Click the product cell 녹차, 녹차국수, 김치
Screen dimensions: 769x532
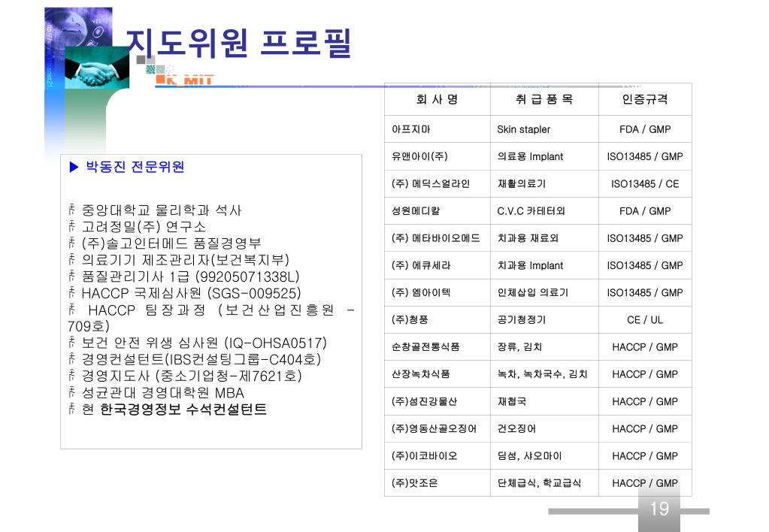[543, 374]
